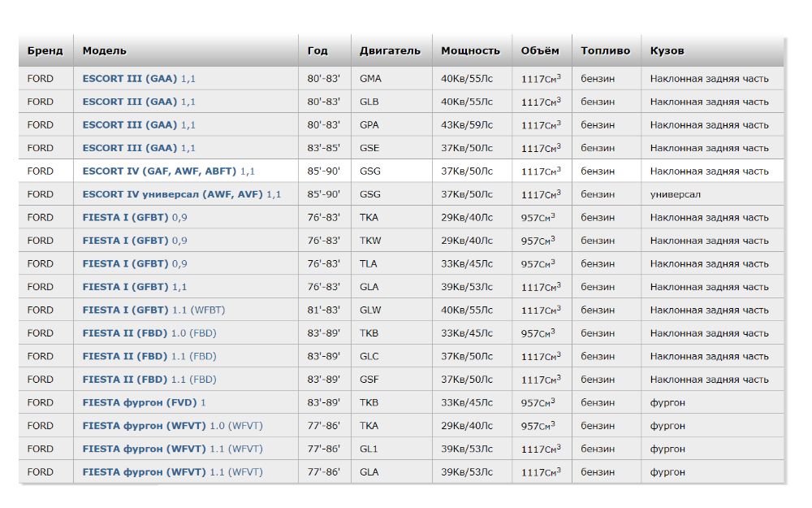812x508 pixels.
Task: Select the 81'-83' year cell
Action: [325, 310]
